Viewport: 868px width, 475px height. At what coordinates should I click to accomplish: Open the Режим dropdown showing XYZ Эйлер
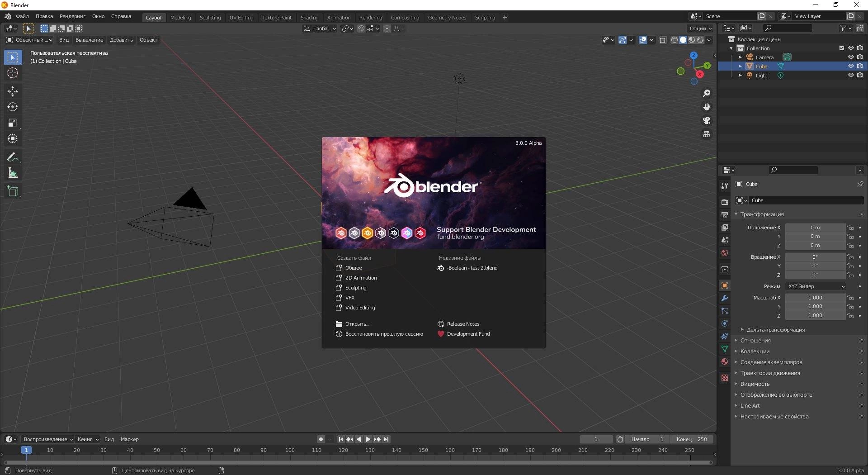point(815,286)
